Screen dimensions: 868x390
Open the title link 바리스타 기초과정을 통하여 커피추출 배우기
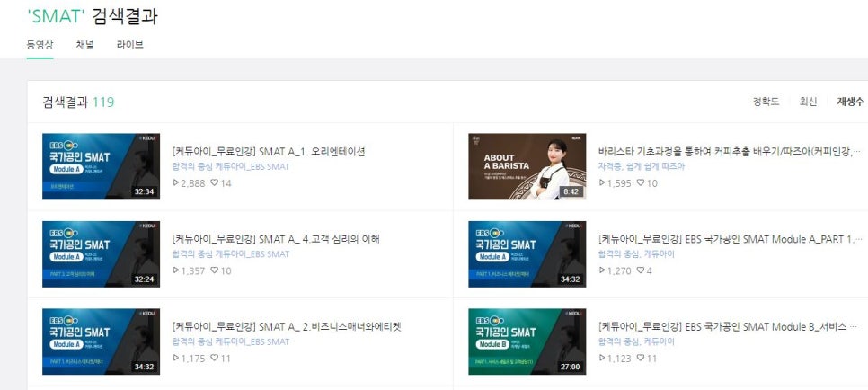coord(731,152)
